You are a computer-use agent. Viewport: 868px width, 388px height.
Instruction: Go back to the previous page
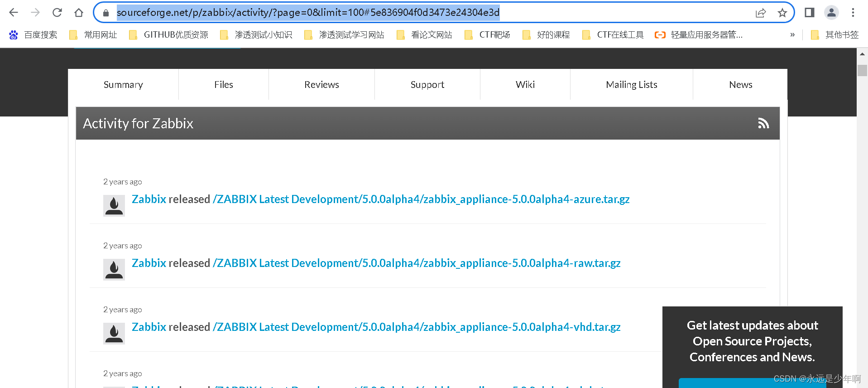[x=14, y=13]
